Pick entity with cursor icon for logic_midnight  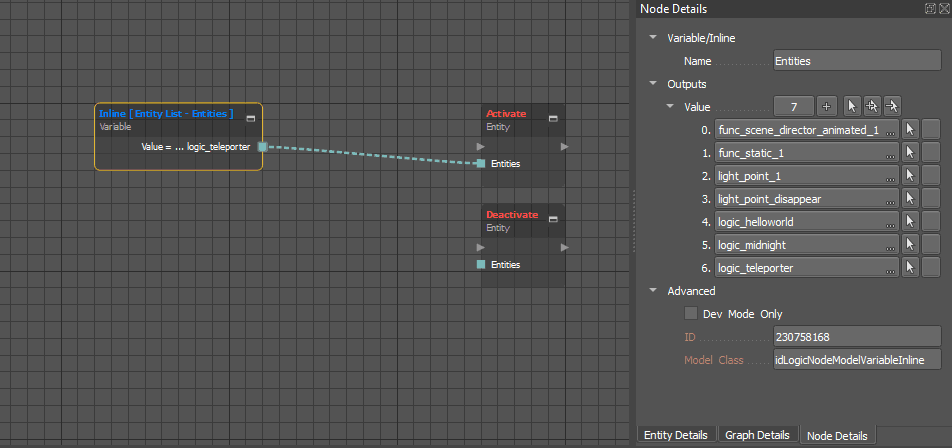pyautogui.click(x=910, y=245)
